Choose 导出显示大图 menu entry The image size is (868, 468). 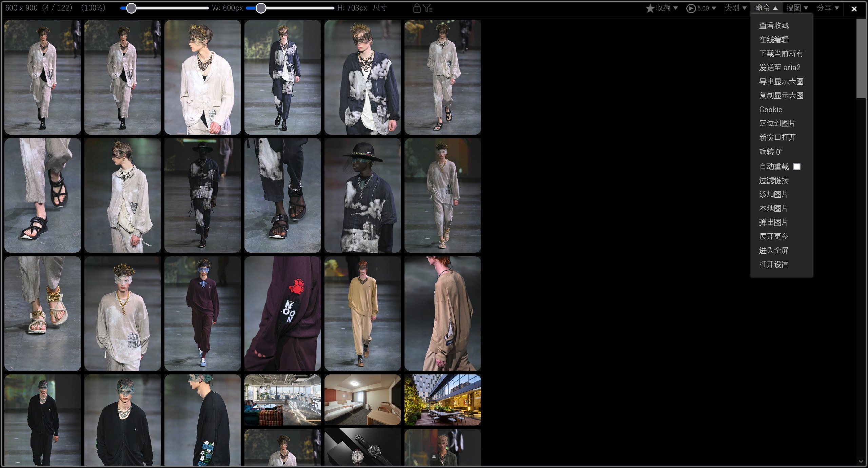pos(781,82)
